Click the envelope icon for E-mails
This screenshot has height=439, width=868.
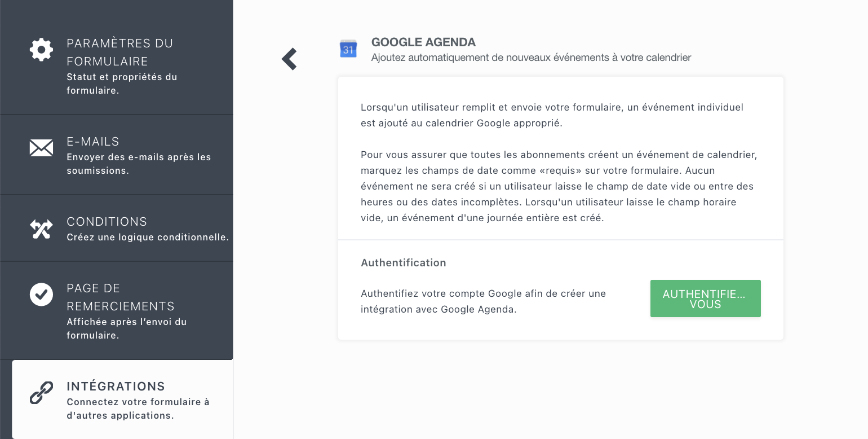pos(41,148)
